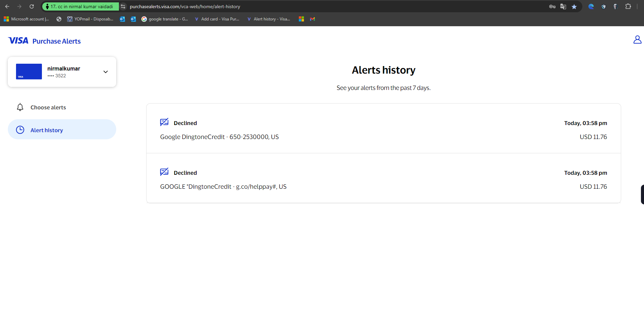644x325 pixels.
Task: Select Alert history in the sidebar
Action: (47, 130)
